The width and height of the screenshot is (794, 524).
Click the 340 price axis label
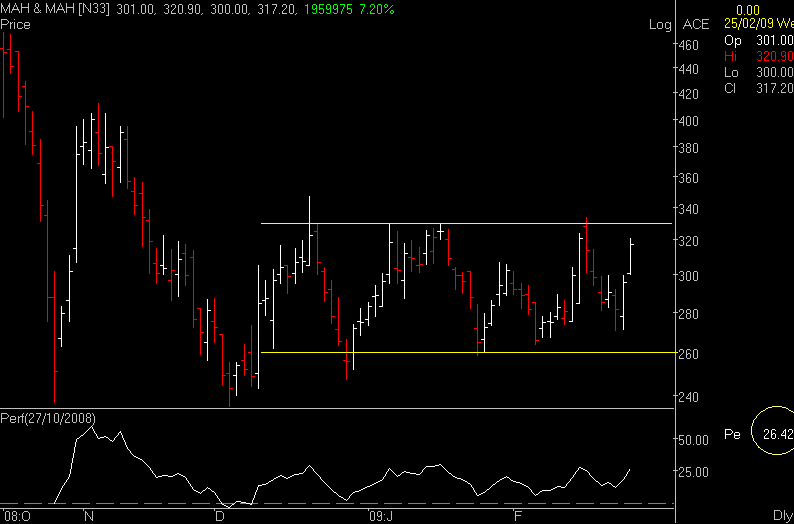click(689, 209)
